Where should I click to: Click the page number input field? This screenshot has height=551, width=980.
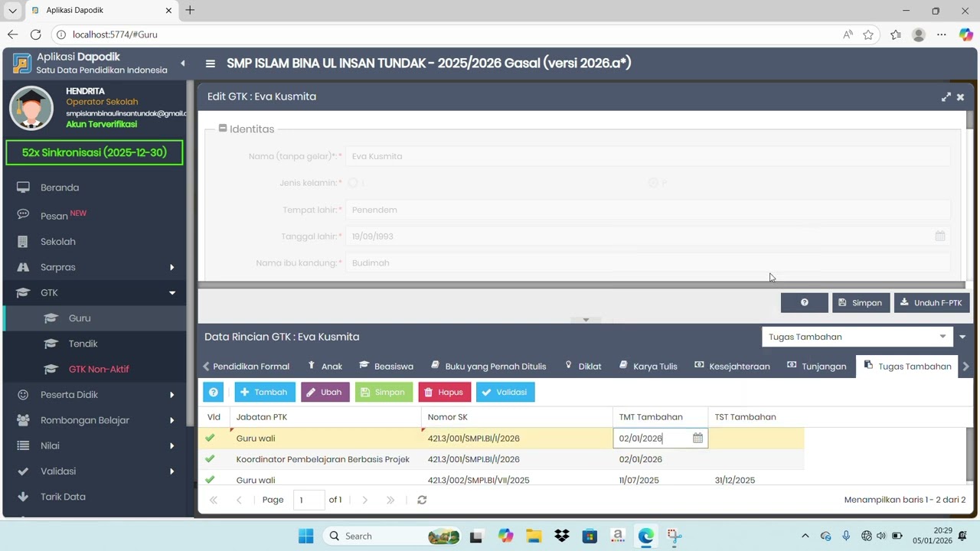click(309, 500)
